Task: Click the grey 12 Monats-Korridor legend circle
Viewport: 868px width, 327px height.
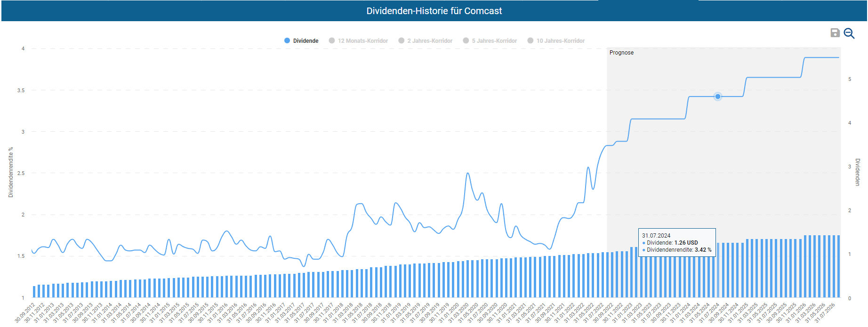Action: tap(332, 41)
